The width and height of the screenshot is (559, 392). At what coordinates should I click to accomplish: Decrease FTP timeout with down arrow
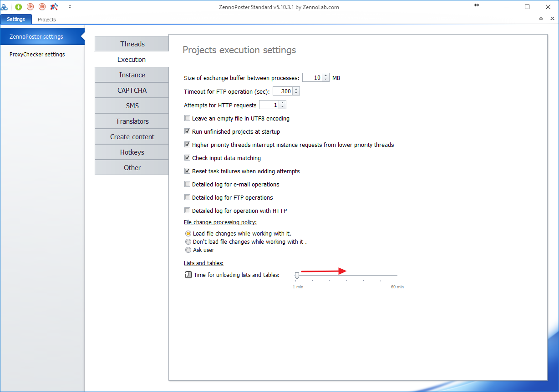[x=296, y=94]
